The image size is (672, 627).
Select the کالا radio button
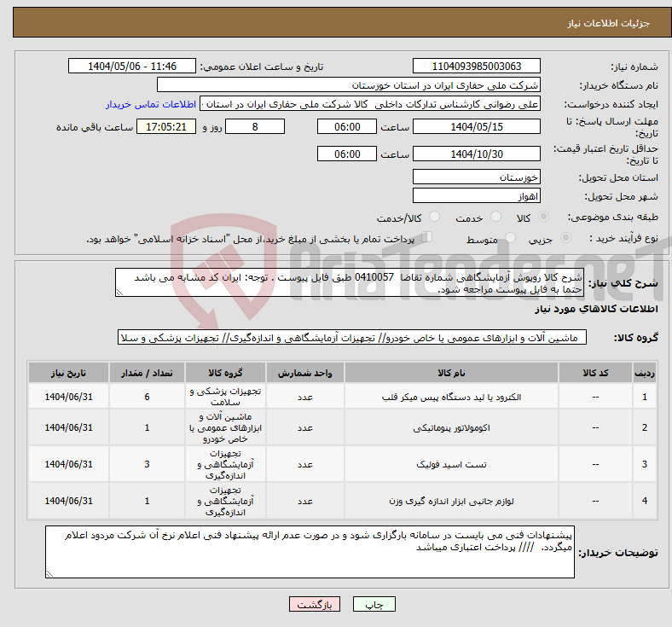[x=543, y=217]
